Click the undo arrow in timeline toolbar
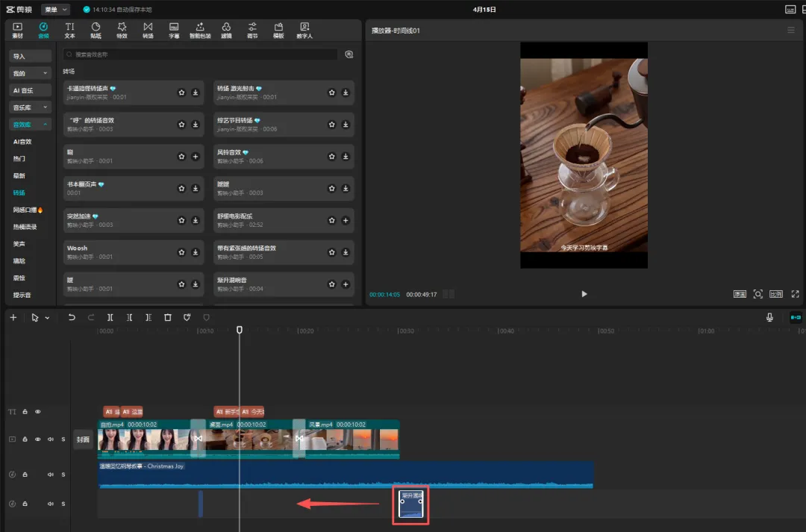 (x=72, y=317)
